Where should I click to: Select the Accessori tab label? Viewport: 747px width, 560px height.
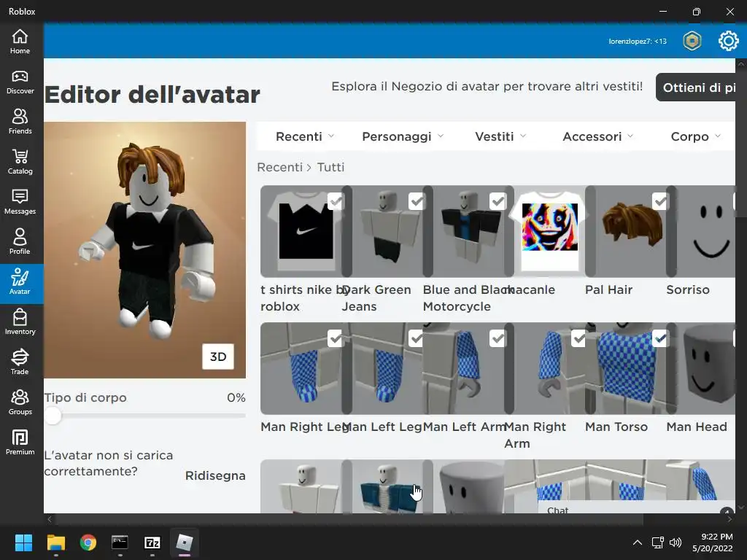592,136
